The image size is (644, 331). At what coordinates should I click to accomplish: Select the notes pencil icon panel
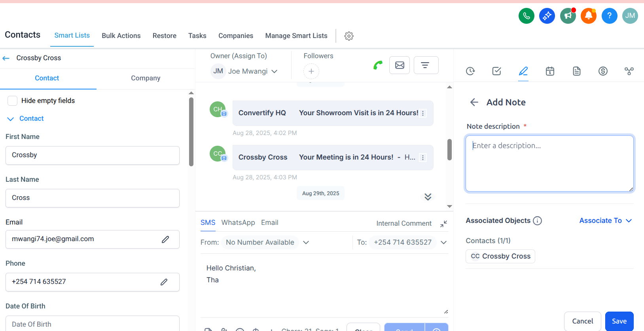tap(523, 71)
